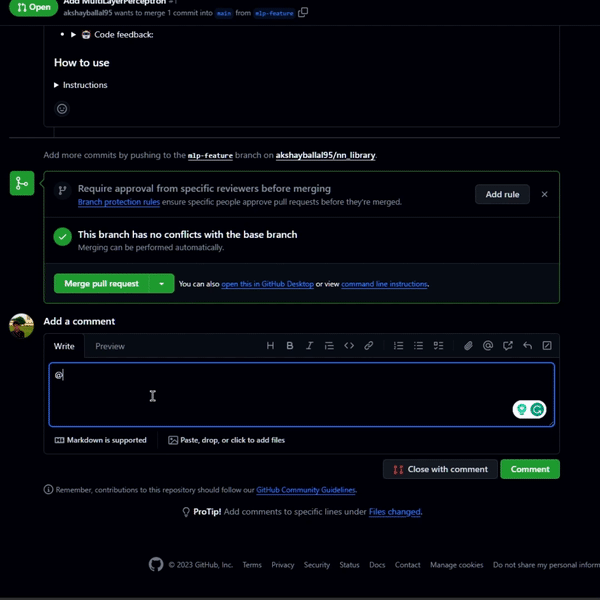Open GitHub Community Guidelines link
This screenshot has height=600, width=600.
point(306,490)
